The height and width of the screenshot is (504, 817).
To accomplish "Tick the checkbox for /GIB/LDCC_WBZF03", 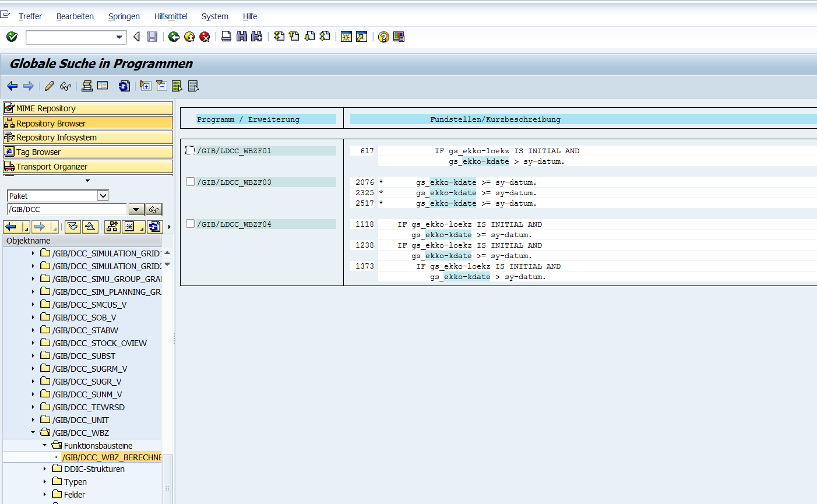I will tap(190, 182).
